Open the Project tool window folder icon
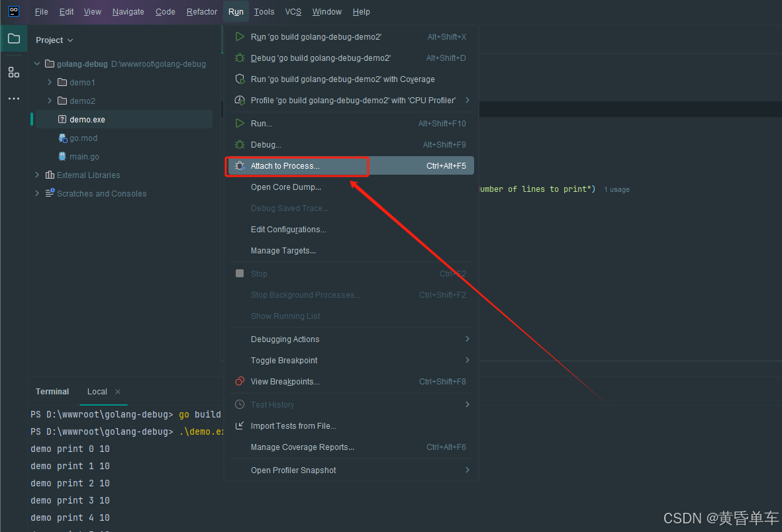Screen dimensions: 782x532 (14, 38)
